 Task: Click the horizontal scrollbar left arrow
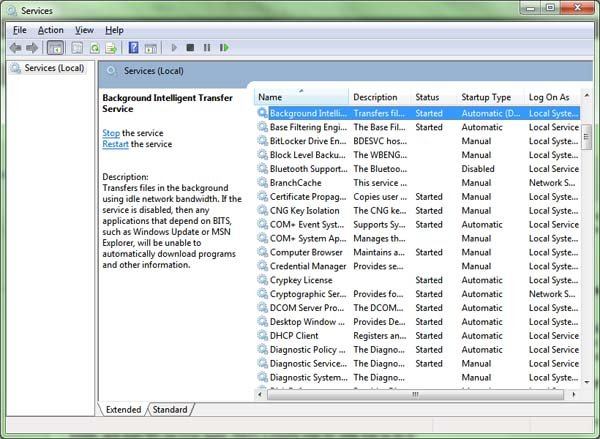point(260,394)
